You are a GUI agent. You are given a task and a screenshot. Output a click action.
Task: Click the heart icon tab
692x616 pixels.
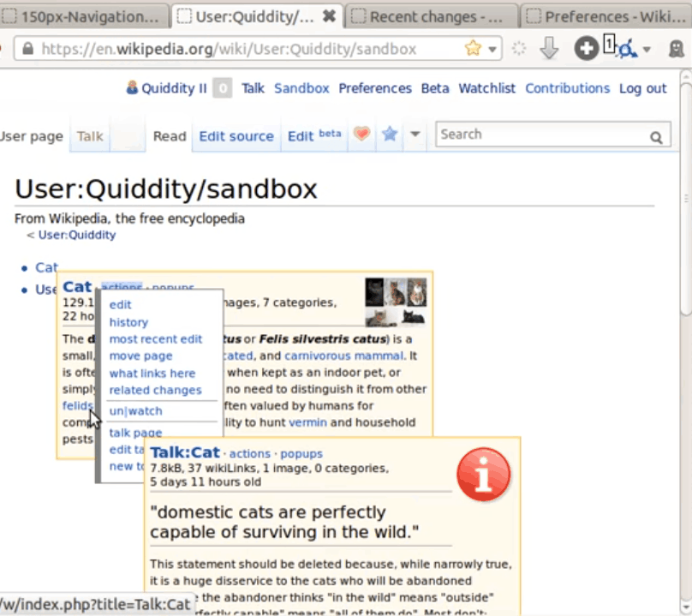click(x=361, y=135)
